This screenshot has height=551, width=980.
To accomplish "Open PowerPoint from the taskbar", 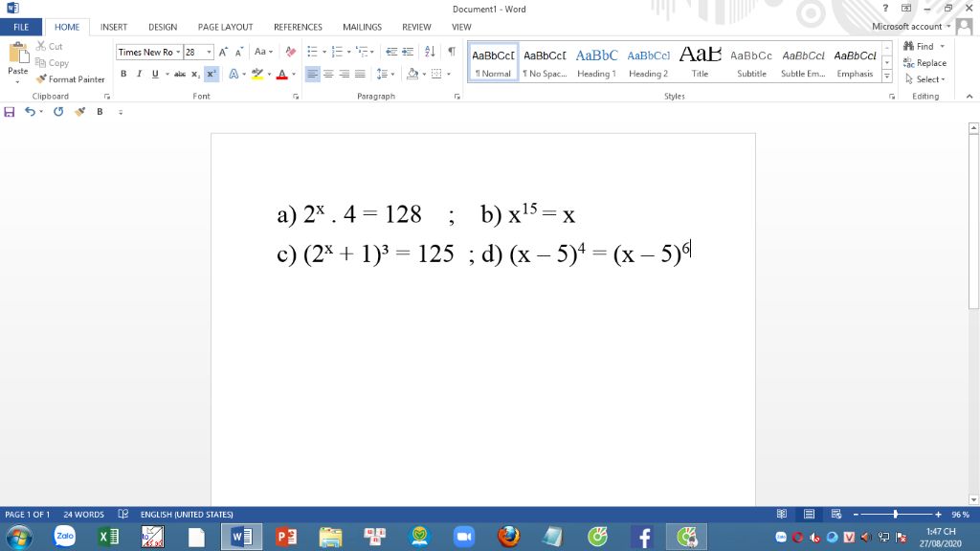I will click(286, 537).
